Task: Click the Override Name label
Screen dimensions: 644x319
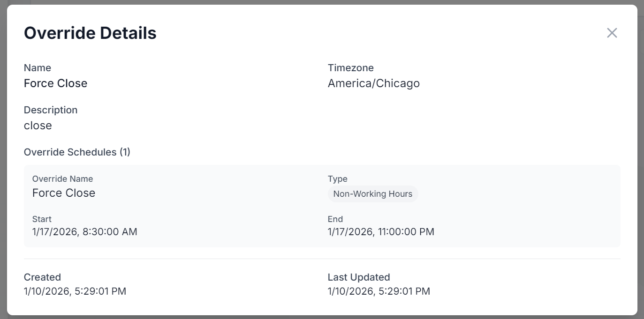Action: (62, 179)
